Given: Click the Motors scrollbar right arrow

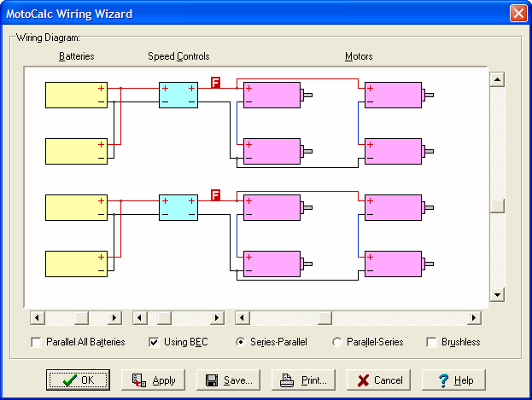Looking at the screenshot, I should click(x=474, y=318).
